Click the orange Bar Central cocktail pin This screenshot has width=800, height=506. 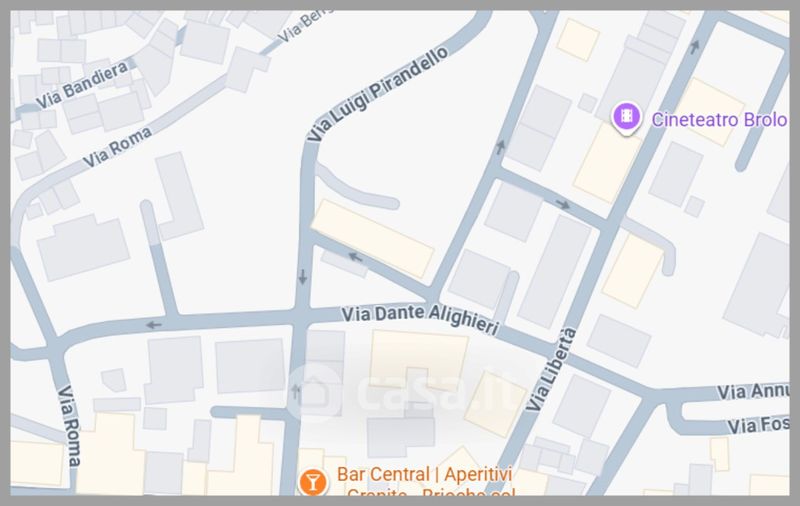coord(312,482)
